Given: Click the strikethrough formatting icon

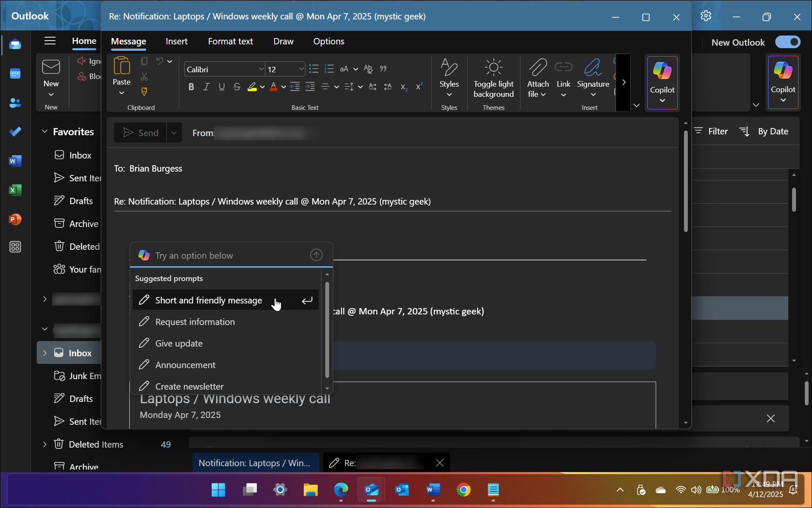Looking at the screenshot, I should point(237,87).
